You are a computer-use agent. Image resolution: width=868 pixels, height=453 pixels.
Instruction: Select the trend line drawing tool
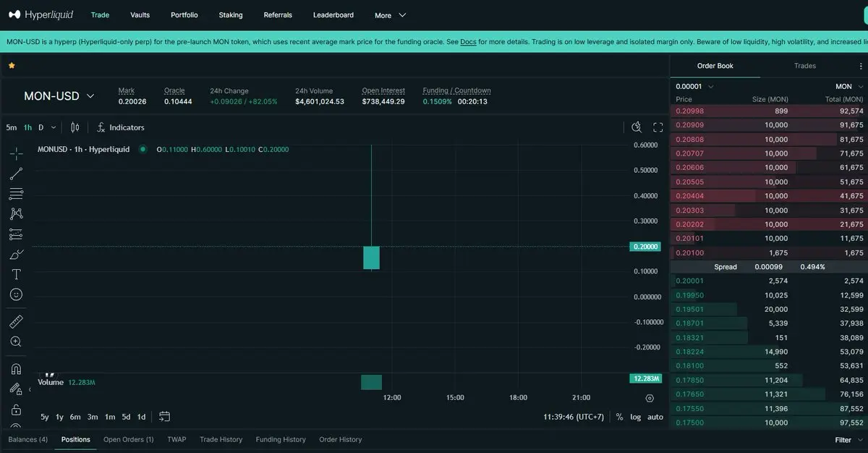coord(16,174)
